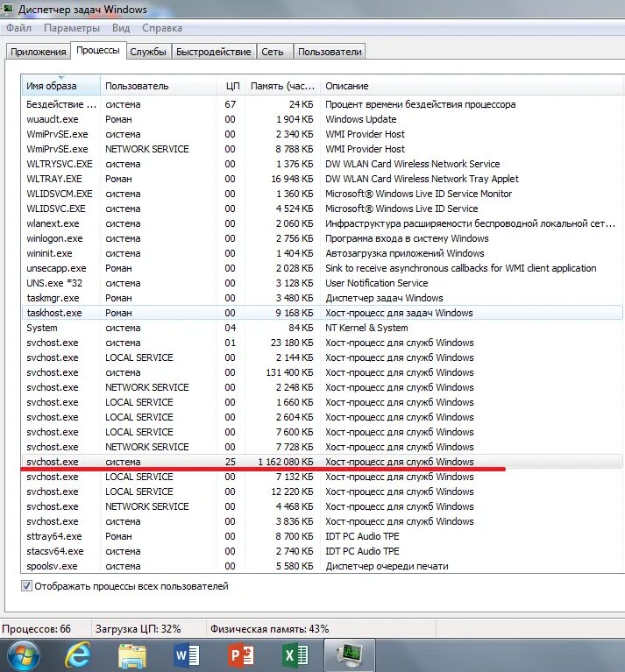Select svchost.exe using 12 220 КБ
The image size is (625, 672).
tap(322, 492)
